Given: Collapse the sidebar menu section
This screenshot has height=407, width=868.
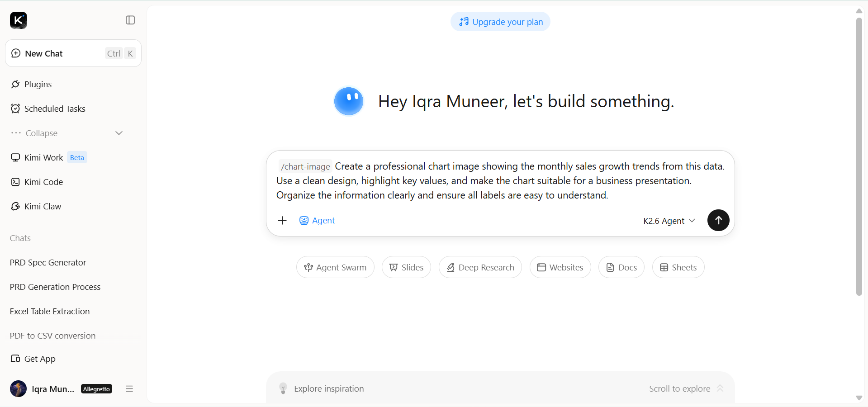Looking at the screenshot, I should click(x=67, y=133).
